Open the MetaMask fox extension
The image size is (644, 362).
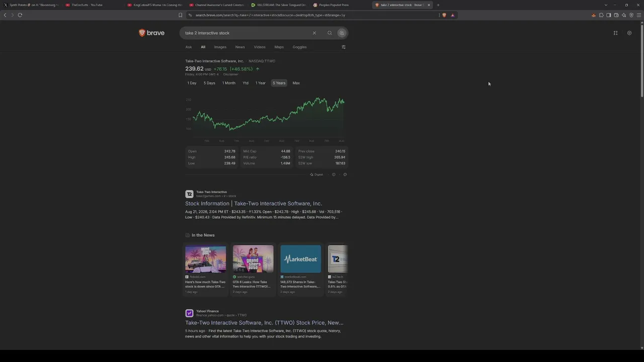[594, 15]
